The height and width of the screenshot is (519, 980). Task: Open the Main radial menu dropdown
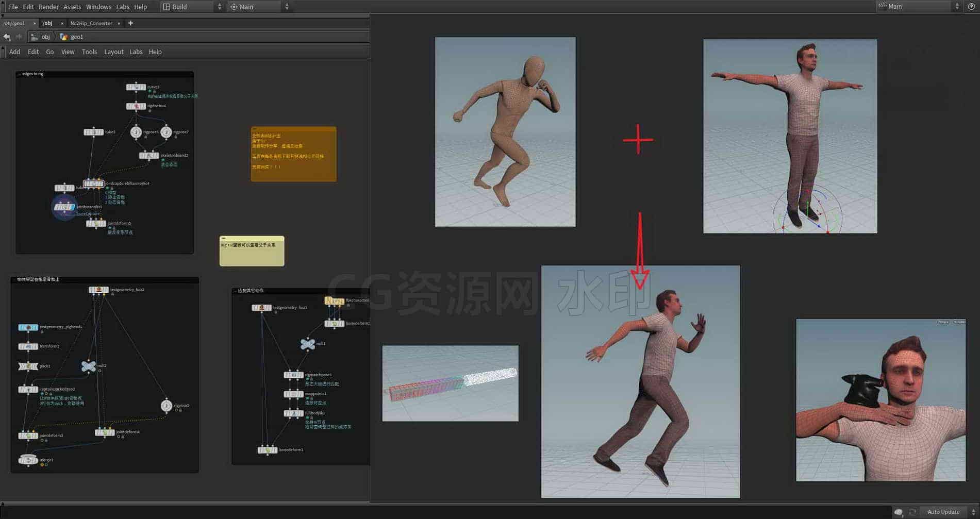[x=259, y=7]
